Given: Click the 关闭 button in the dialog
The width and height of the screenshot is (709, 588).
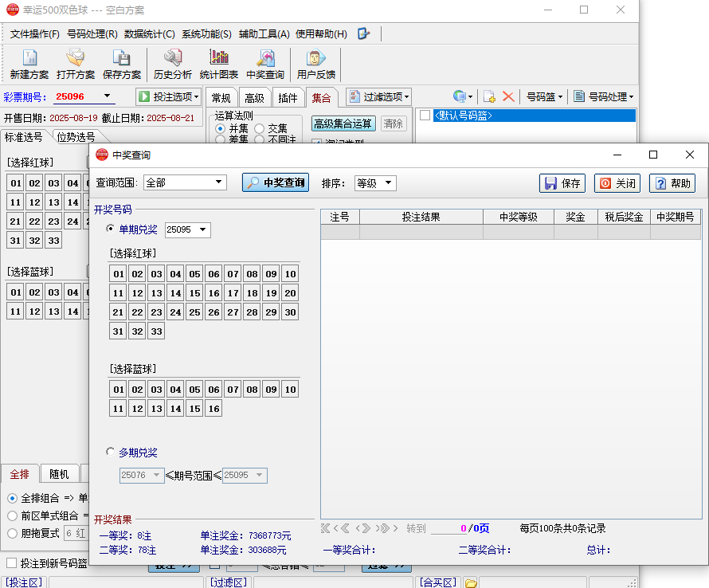Looking at the screenshot, I should coord(617,183).
